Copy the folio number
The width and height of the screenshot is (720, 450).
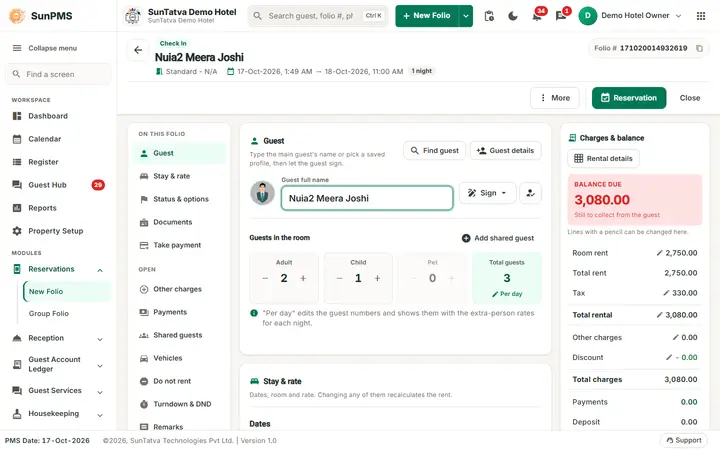(699, 48)
